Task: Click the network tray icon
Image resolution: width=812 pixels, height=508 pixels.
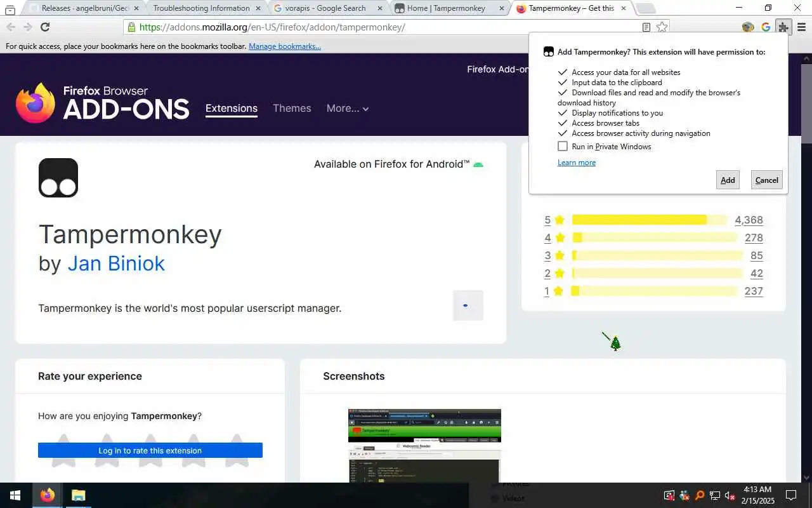Action: pos(714,495)
